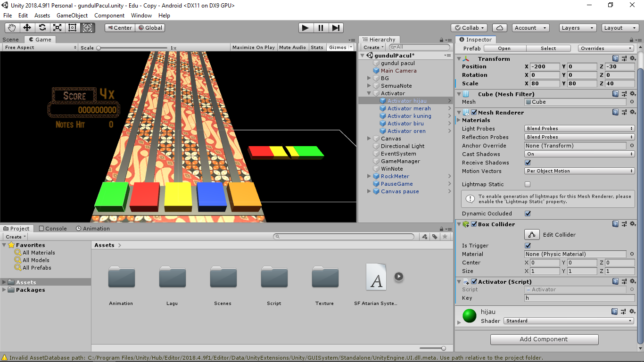Click the Position X input field
The image size is (644, 362).
click(x=545, y=66)
